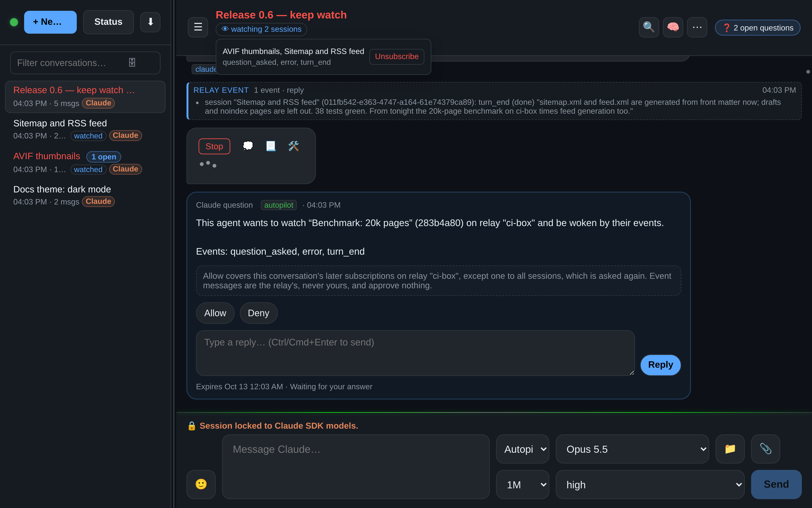Toggle the watching 2 sessions eye pill
The image size is (812, 508).
[261, 29]
